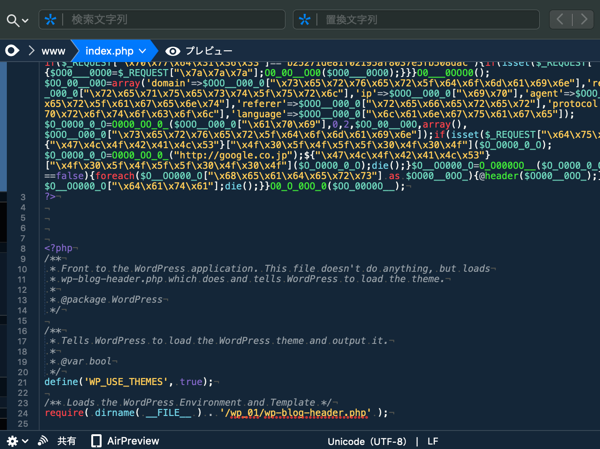The width and height of the screenshot is (600, 449).
Task: Toggle wildcard asterisk in replace field
Action: coord(304,20)
